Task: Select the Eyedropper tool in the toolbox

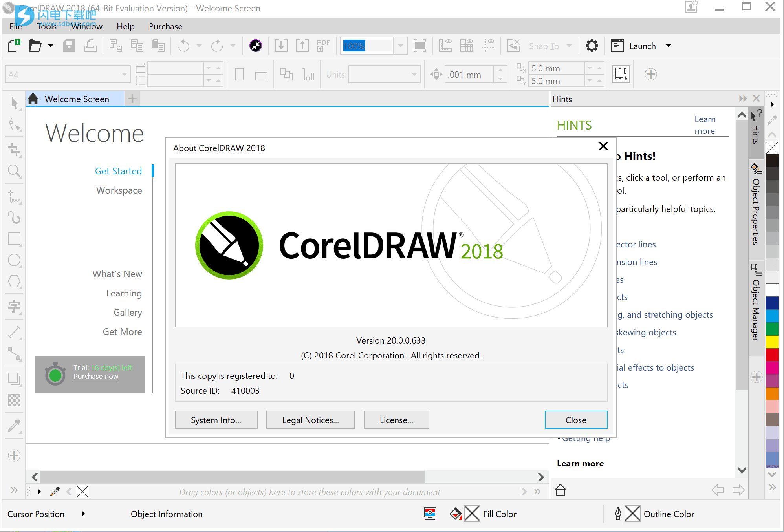Action: coord(14,426)
